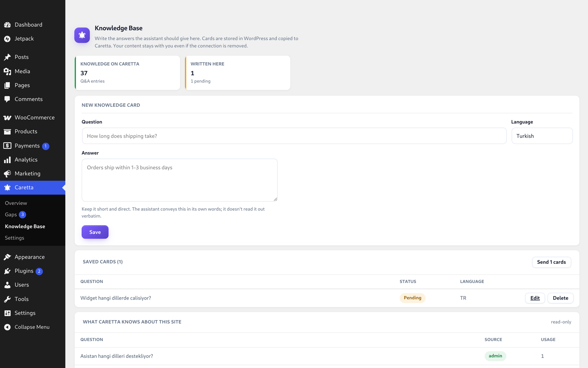Click the Knowledge Base page heading
This screenshot has height=368, width=588.
pos(119,28)
